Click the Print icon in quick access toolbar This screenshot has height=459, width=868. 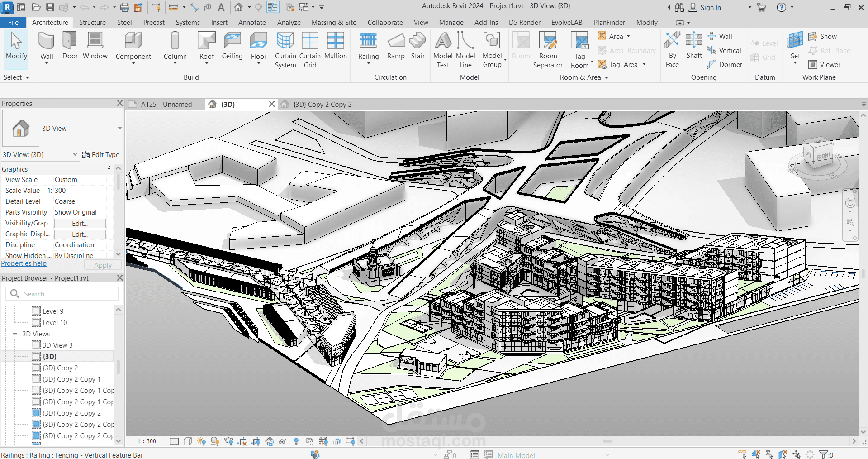click(x=125, y=7)
